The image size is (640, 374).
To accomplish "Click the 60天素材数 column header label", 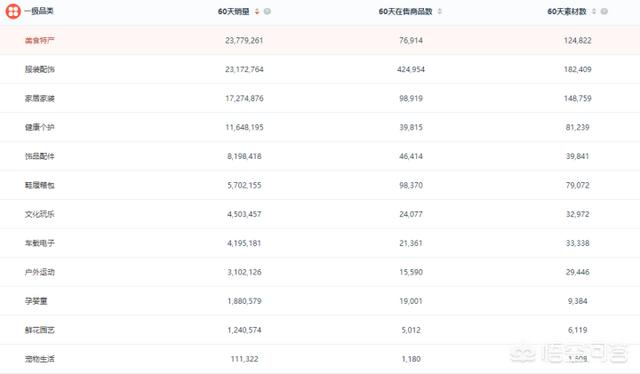I will (x=567, y=11).
